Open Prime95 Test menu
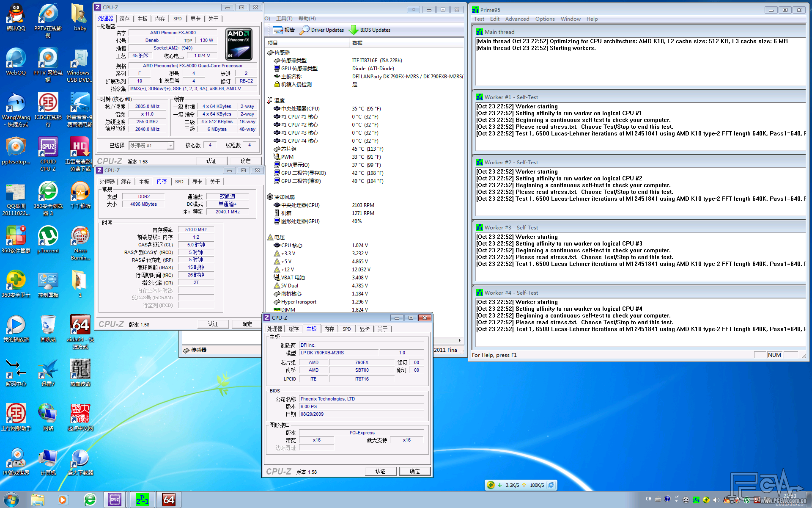This screenshot has height=508, width=812. coord(479,19)
